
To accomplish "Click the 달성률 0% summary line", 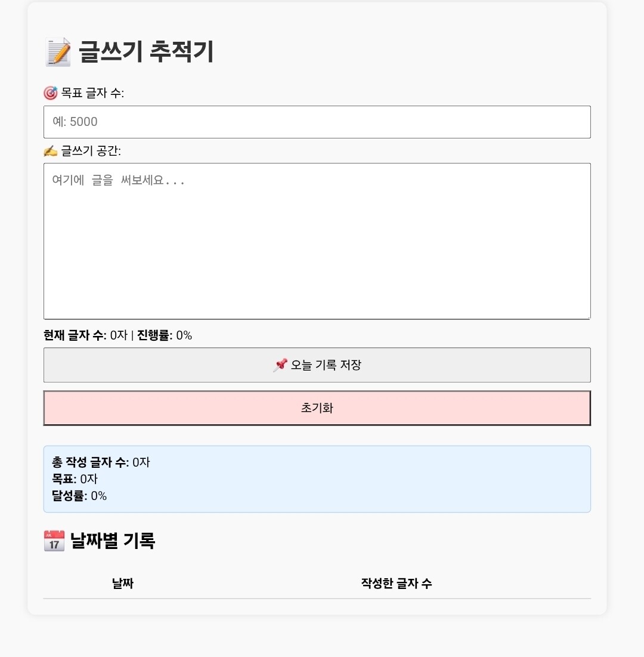I will [x=79, y=496].
